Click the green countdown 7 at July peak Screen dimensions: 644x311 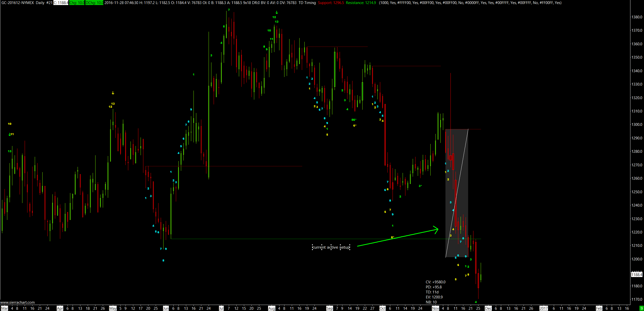point(229,10)
